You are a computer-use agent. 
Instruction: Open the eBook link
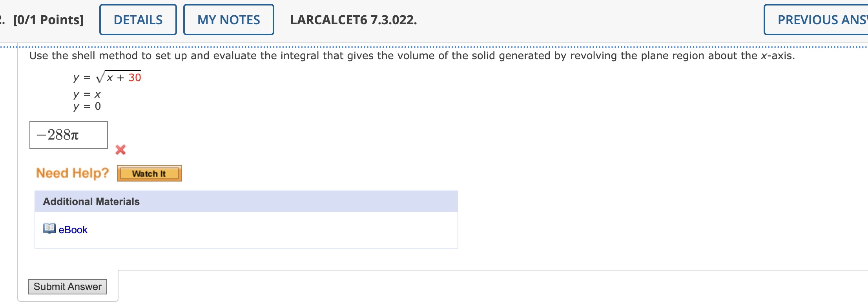(x=73, y=230)
